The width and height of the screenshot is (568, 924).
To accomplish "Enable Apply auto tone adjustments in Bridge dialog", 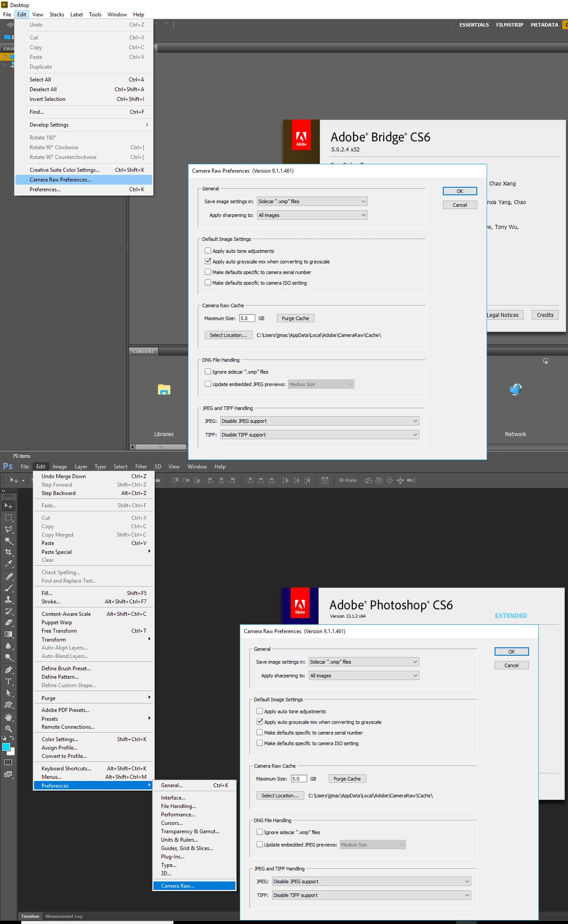I will coord(208,251).
